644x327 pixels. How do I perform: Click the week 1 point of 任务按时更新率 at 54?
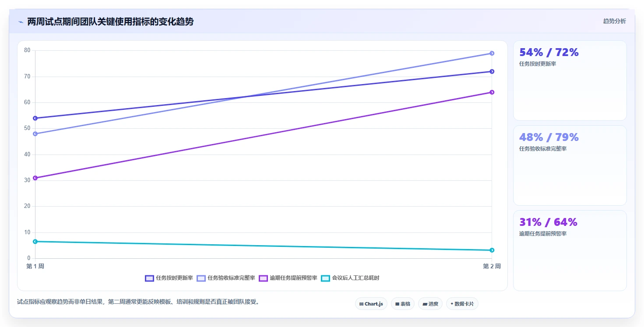click(x=35, y=118)
